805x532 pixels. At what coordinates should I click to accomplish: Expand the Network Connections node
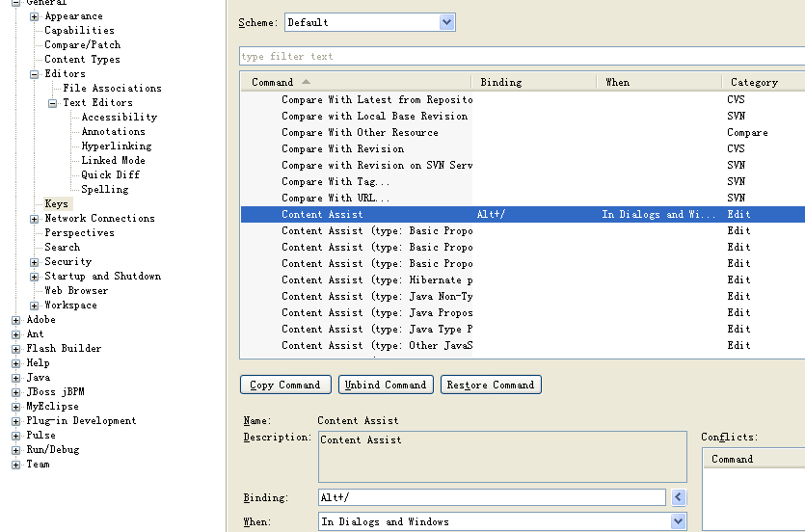[x=35, y=219]
